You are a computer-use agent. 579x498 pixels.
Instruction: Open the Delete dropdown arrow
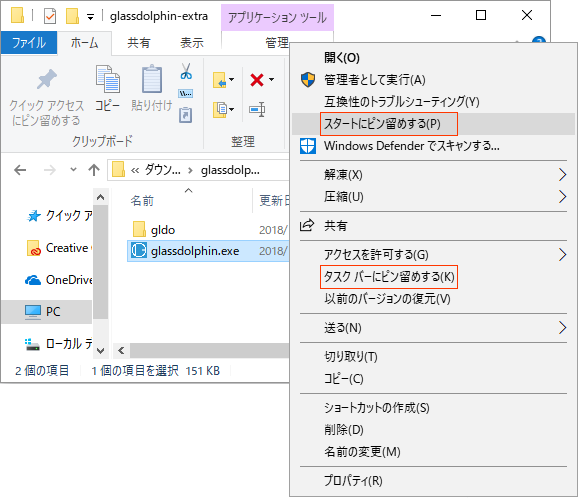[x=271, y=79]
